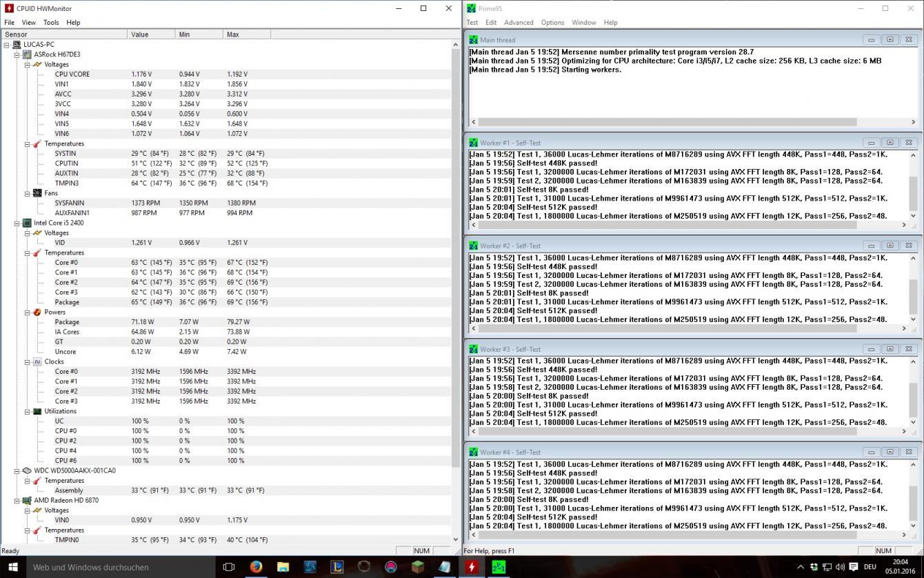Image resolution: width=924 pixels, height=578 pixels.
Task: Collapse the Utilizations node
Action: (28, 411)
